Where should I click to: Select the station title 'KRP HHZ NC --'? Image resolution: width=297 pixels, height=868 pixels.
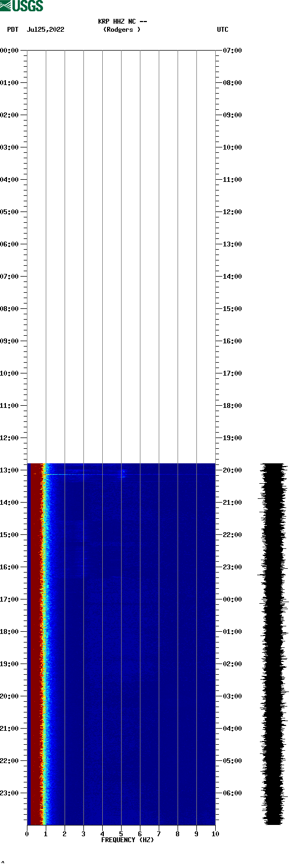pyautogui.click(x=123, y=22)
